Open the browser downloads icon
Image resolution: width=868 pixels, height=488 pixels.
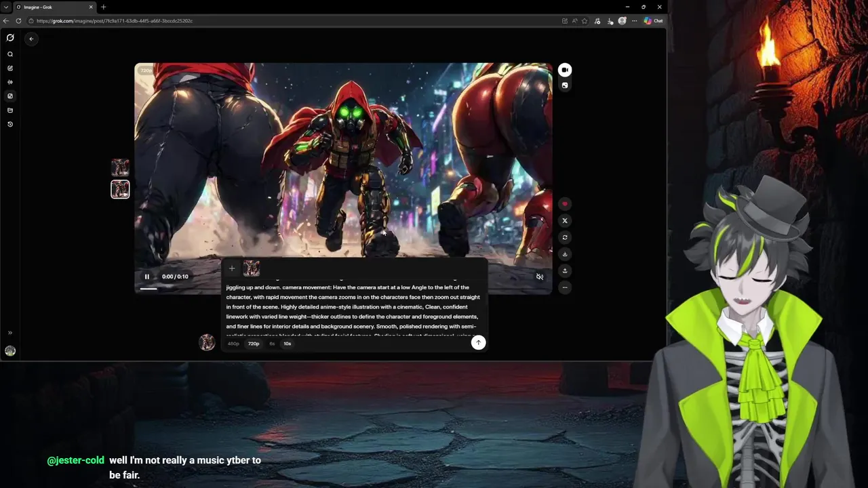pos(610,21)
